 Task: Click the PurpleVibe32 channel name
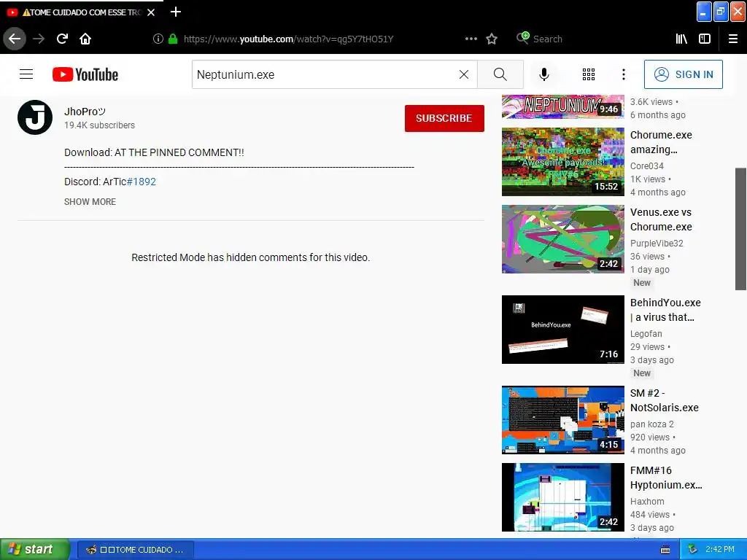(x=657, y=243)
